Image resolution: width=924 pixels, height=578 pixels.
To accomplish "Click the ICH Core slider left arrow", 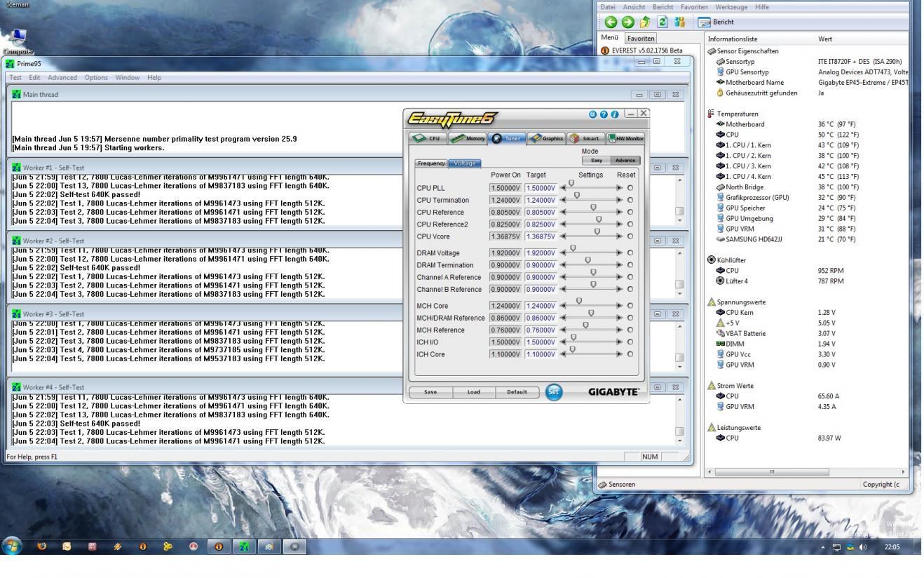I will [563, 354].
